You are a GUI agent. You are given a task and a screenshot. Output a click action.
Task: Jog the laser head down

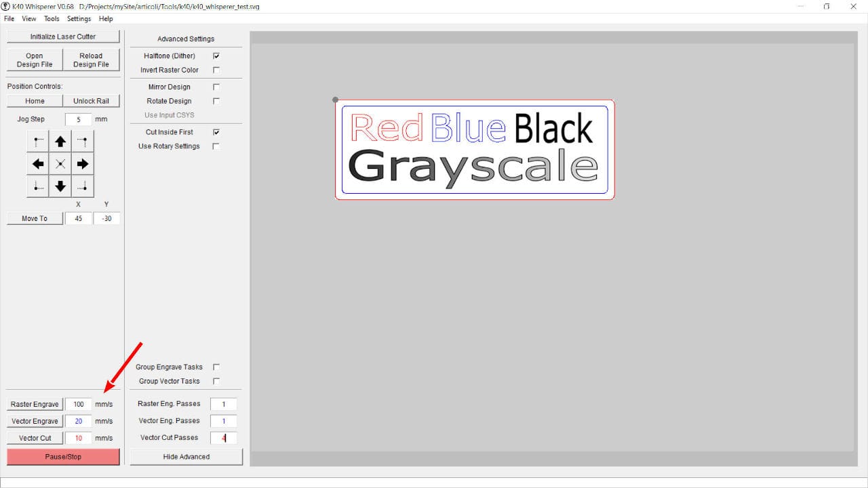[x=60, y=186]
